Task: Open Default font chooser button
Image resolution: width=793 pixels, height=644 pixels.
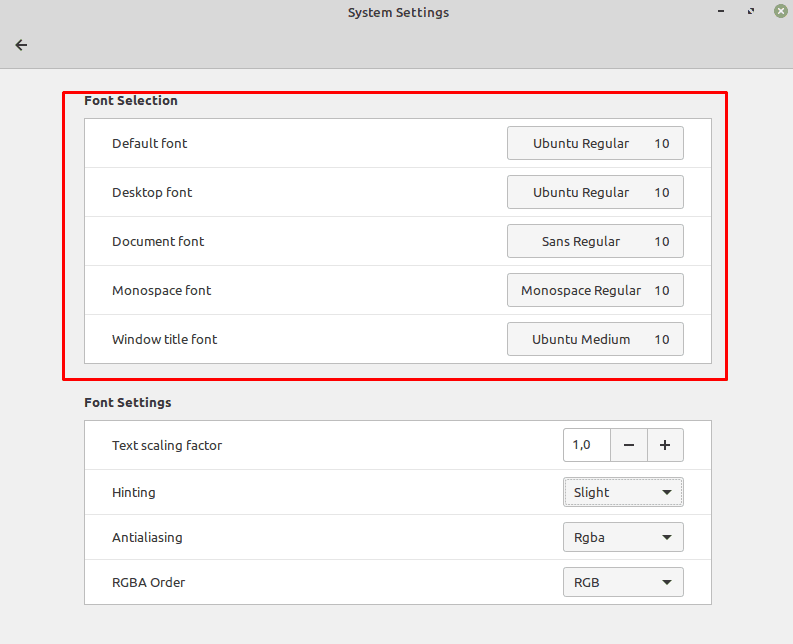Action: tap(595, 143)
